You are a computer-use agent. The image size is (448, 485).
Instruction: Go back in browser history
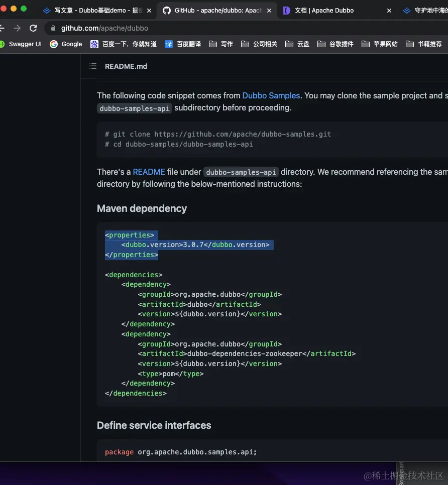[2, 28]
